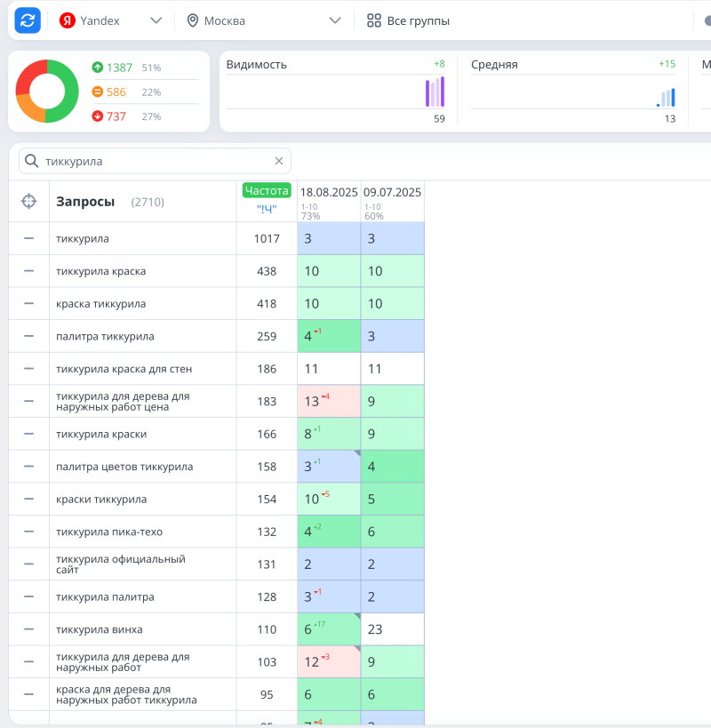Viewport: 711px width, 728px height.
Task: Click the blue Средняя bar chart
Action: click(666, 98)
